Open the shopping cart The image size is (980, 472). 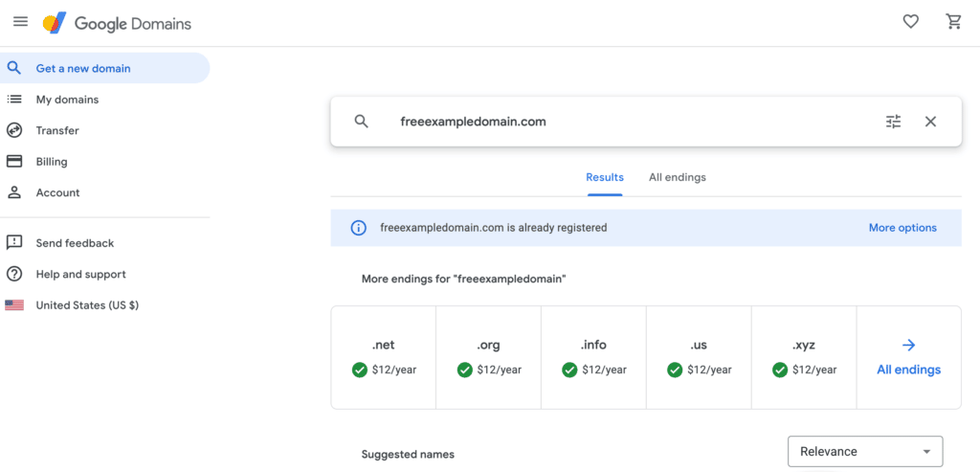point(953,22)
